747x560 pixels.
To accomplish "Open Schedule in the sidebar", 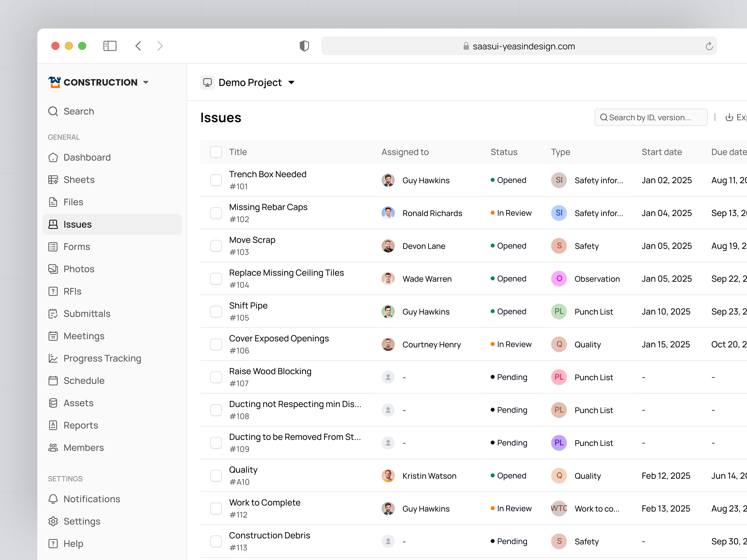I will (x=112, y=381).
